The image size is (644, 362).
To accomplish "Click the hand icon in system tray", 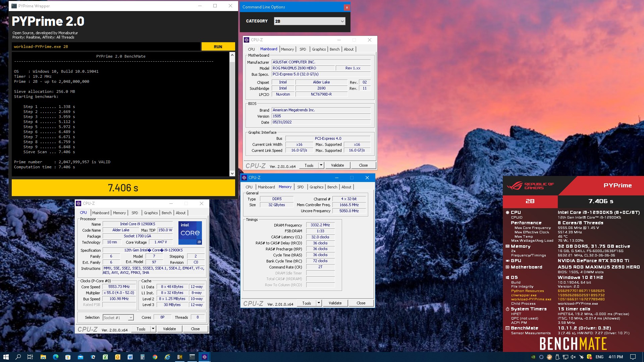I will (x=549, y=357).
